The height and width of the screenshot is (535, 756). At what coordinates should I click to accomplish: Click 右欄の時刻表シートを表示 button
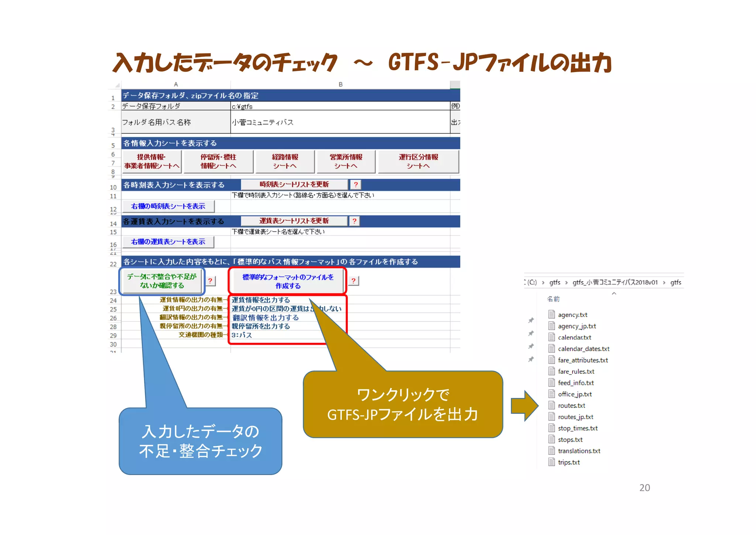(x=168, y=206)
